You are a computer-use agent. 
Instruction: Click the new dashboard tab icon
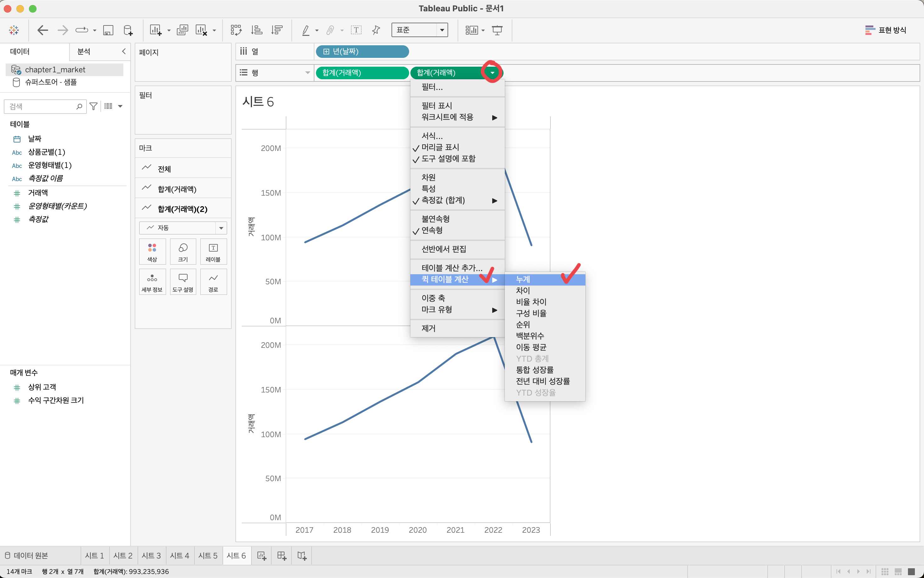(x=281, y=556)
